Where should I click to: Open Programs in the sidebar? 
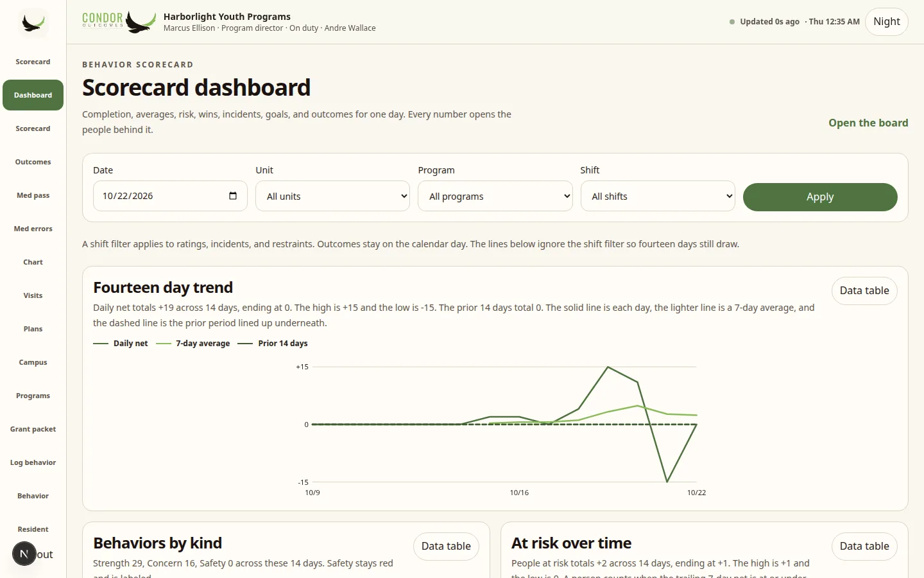coord(33,396)
